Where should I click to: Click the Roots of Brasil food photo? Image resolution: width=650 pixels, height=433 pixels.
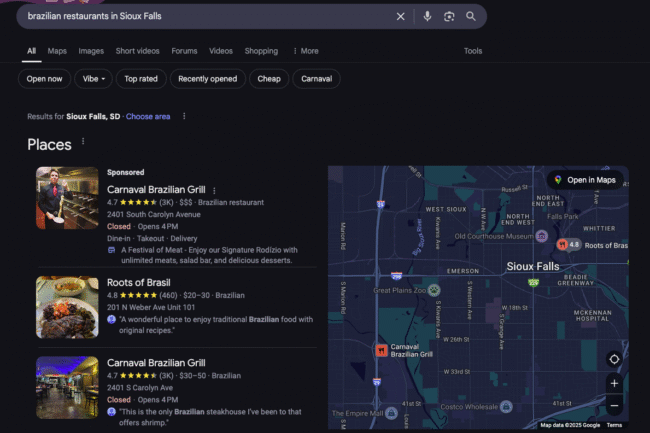(x=67, y=307)
